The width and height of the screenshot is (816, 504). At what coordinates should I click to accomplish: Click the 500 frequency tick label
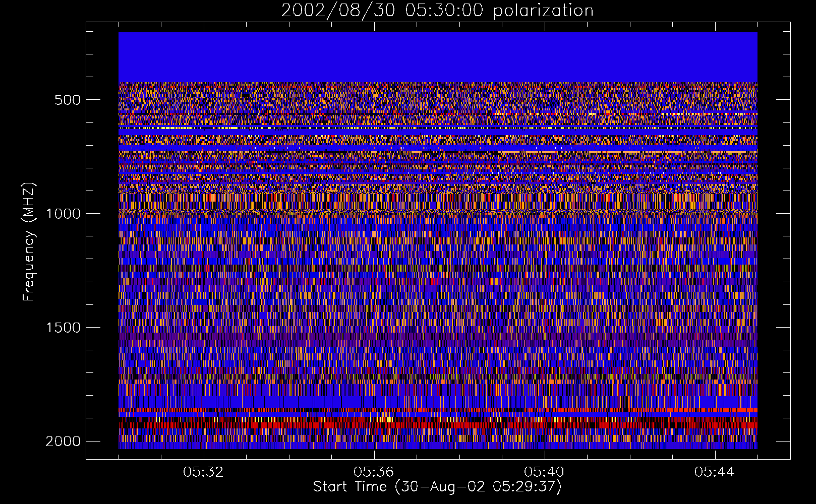[68, 100]
